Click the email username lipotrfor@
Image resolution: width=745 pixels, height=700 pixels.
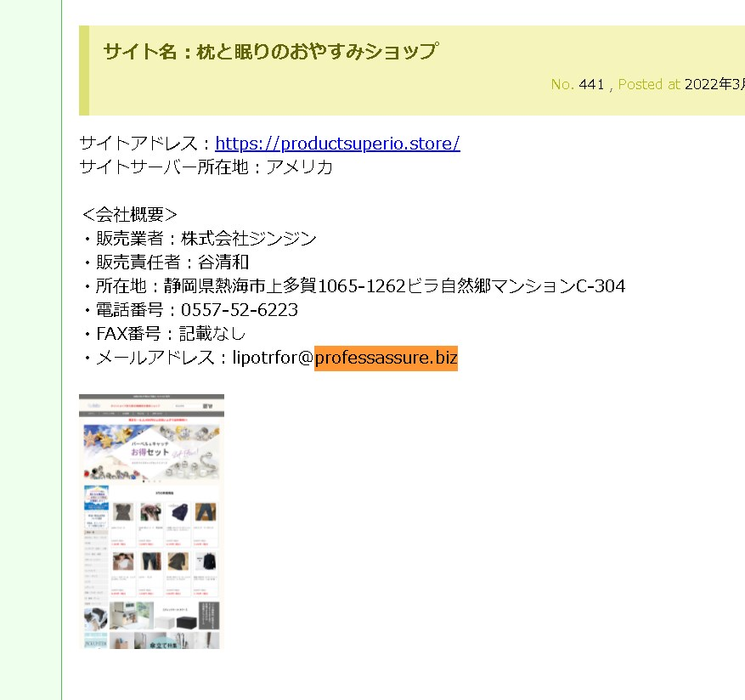274,358
